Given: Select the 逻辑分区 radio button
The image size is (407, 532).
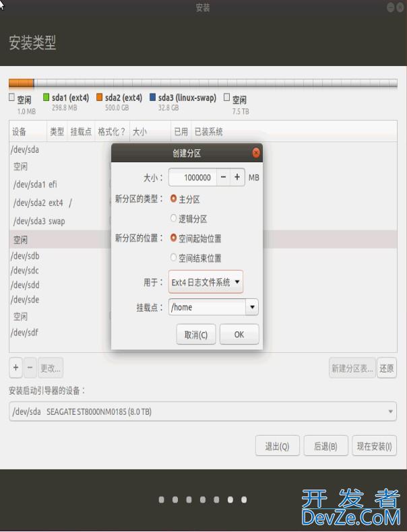Looking at the screenshot, I should pyautogui.click(x=173, y=218).
